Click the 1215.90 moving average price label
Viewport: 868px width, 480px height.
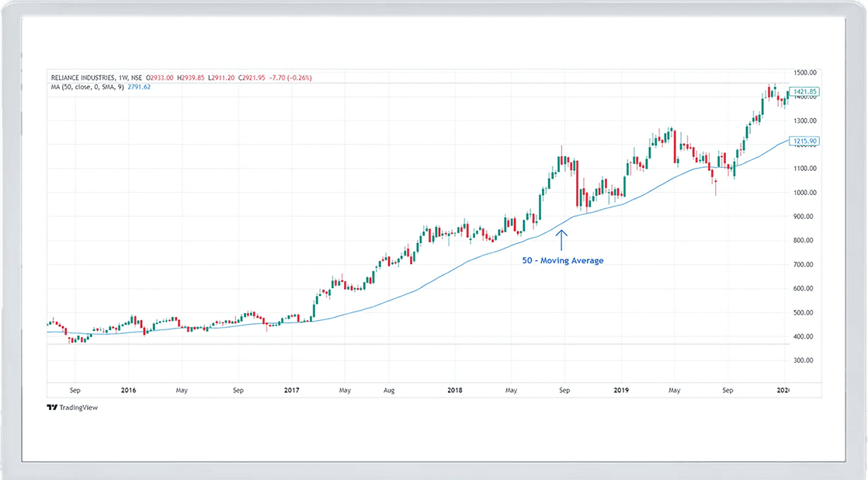pyautogui.click(x=804, y=141)
